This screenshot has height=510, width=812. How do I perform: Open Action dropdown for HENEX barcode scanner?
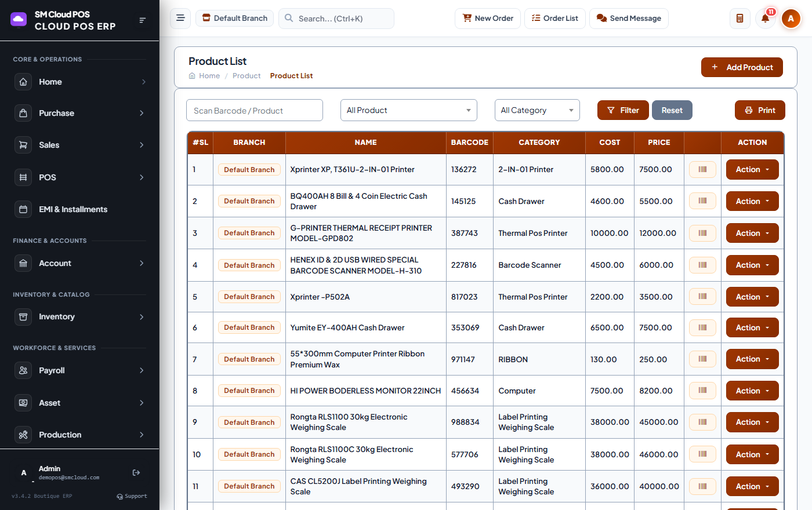coord(752,265)
